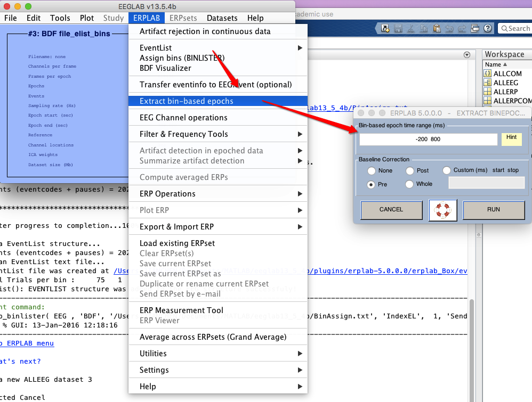Click ALLERP variable name in Workspace
This screenshot has width=532, height=402.
point(505,92)
